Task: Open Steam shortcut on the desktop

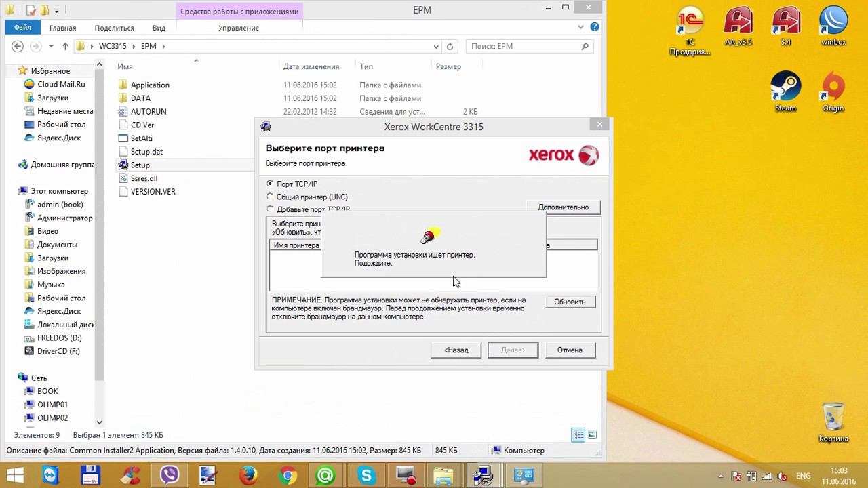Action: pos(785,91)
